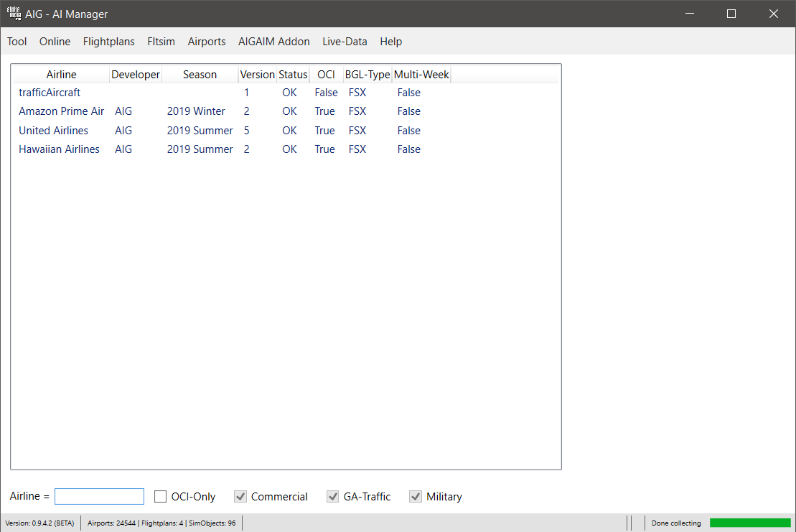Minimize the AI Manager window
The image size is (796, 532).
(689, 14)
